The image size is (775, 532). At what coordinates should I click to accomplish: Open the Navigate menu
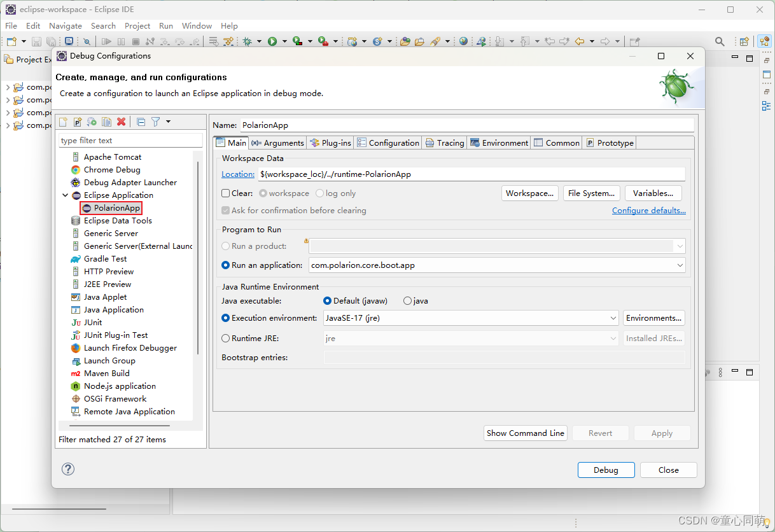(x=66, y=26)
